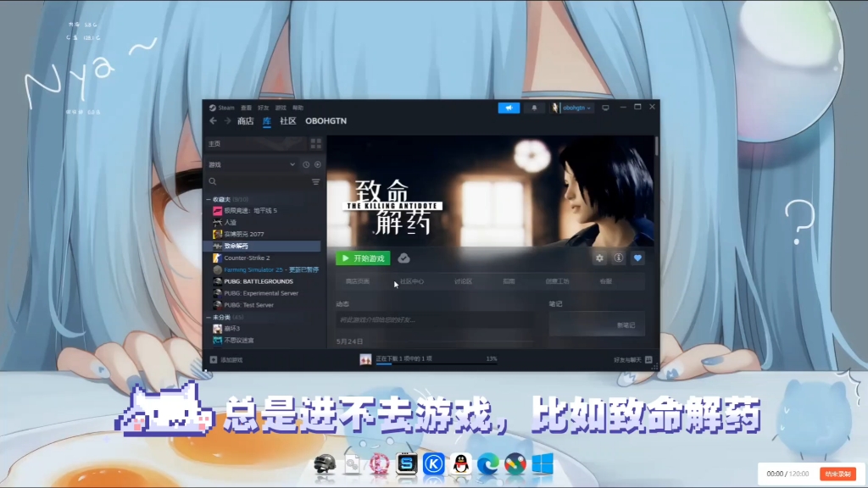Open the 游戏 menu
The width and height of the screenshot is (868, 488).
(x=281, y=108)
